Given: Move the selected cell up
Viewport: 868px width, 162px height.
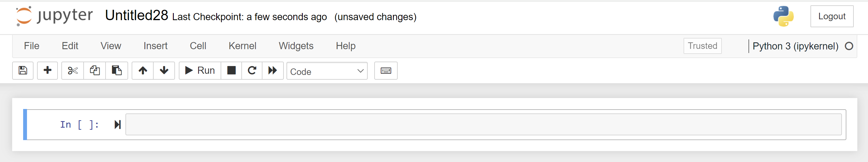Looking at the screenshot, I should pos(143,70).
